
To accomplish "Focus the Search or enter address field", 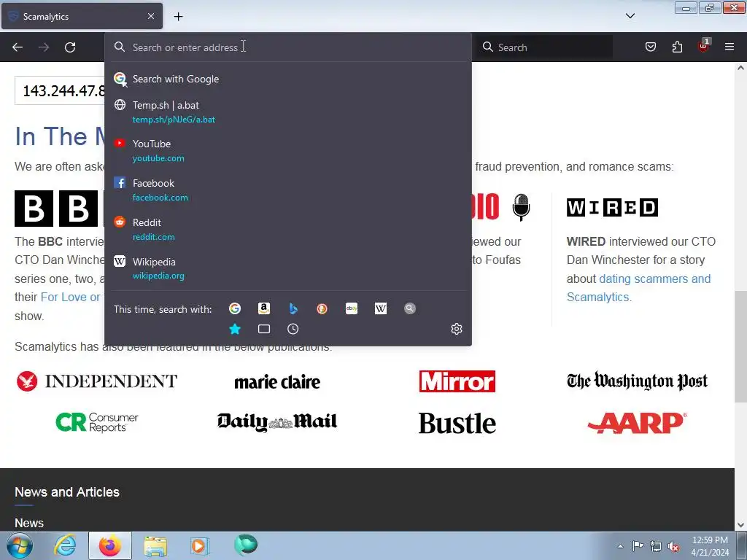I will 288,47.
